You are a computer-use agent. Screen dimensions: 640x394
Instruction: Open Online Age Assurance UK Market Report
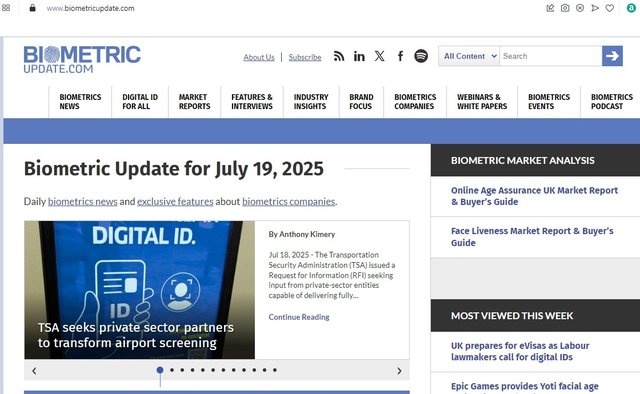point(534,196)
